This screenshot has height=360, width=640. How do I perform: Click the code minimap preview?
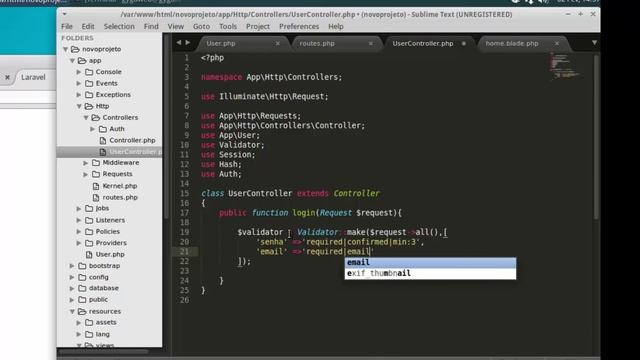(565, 66)
